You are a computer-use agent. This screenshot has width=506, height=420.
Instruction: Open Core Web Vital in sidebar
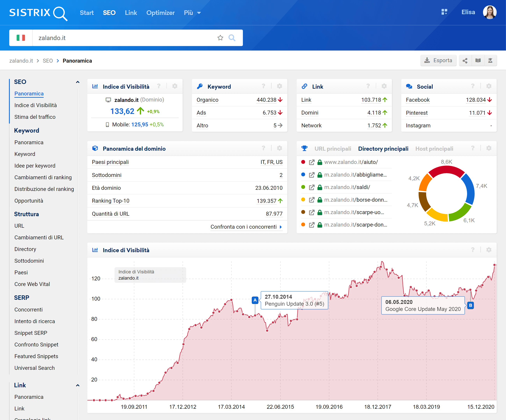32,284
